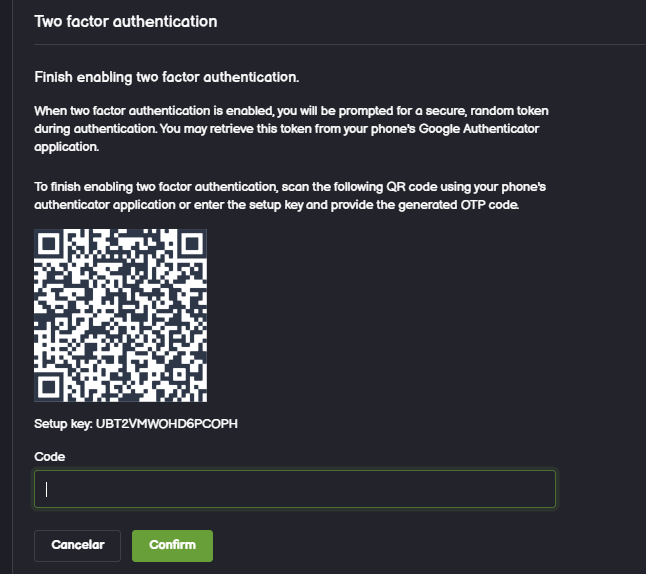The height and width of the screenshot is (574, 646).
Task: Click the "Code" field label
Action: [x=49, y=456]
